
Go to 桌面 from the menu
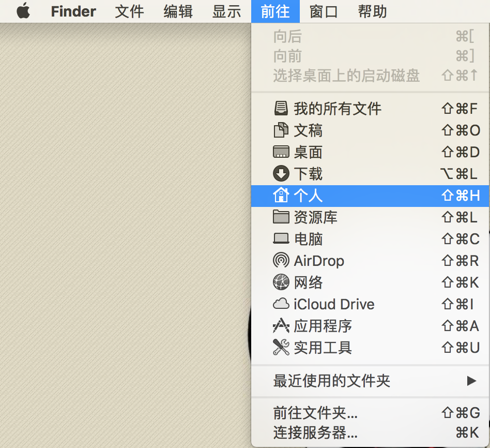point(370,152)
